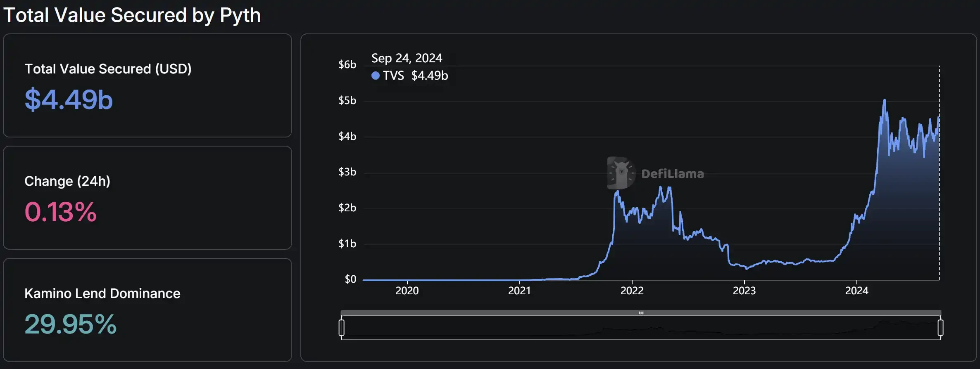Click the Kamino Lend Dominance label
The width and height of the screenshot is (980, 369).
point(102,293)
